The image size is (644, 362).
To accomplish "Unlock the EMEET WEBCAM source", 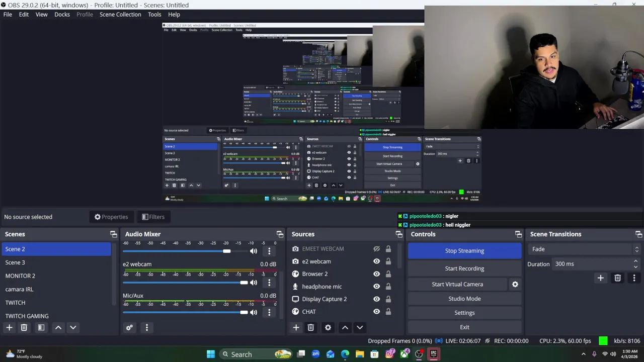I will [x=388, y=249].
